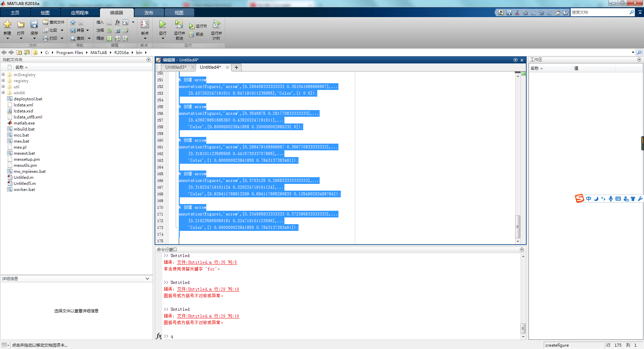Click the green Run (运行) icon
This screenshot has width=644, height=349.
coord(163,24)
